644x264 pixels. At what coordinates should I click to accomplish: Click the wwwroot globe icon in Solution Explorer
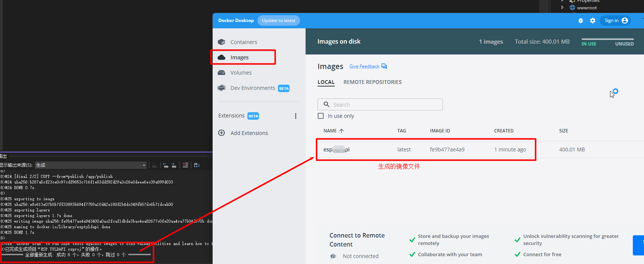[572, 7]
